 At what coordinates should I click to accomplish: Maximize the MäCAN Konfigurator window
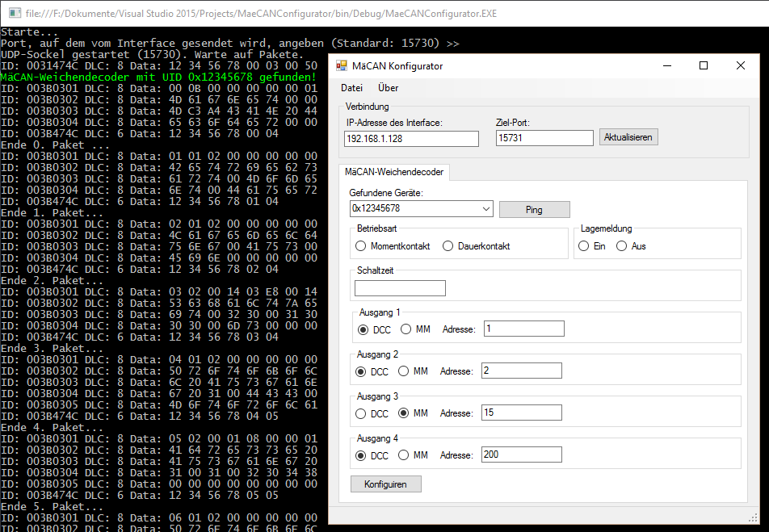(x=704, y=65)
